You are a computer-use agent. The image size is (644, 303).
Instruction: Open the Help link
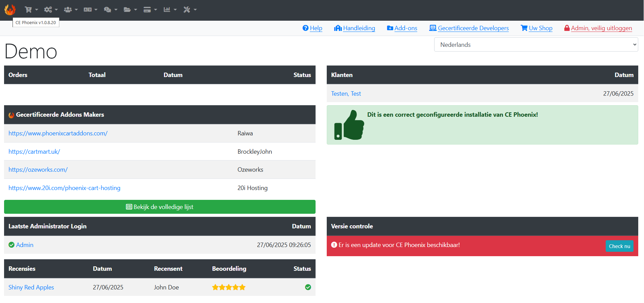[x=312, y=28]
